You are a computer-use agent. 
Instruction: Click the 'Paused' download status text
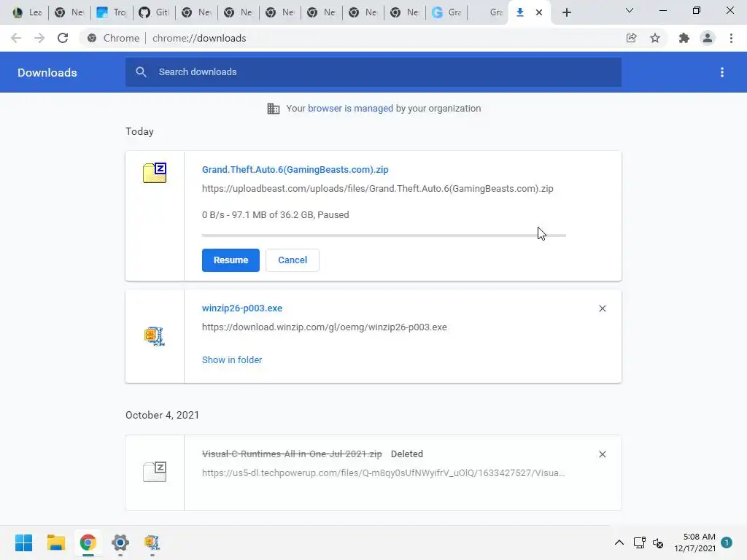pos(333,215)
